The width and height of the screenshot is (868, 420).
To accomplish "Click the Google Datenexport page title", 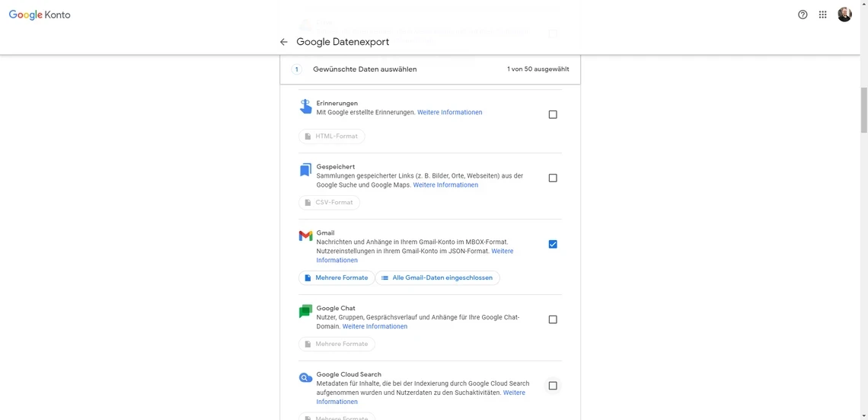I will pyautogui.click(x=343, y=42).
